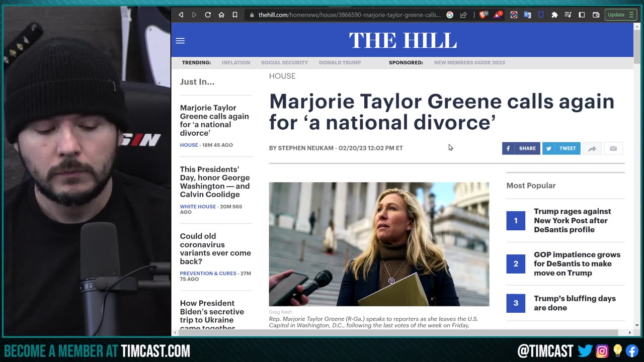The width and height of the screenshot is (644, 362).
Task: Click the 'Most Popular' heading
Action: (x=531, y=186)
